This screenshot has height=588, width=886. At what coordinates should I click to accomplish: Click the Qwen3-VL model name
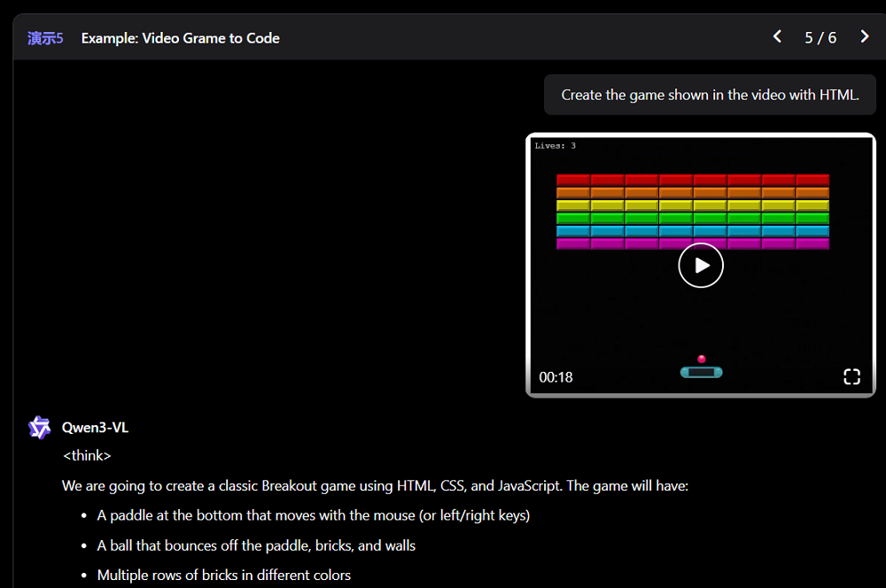point(95,428)
